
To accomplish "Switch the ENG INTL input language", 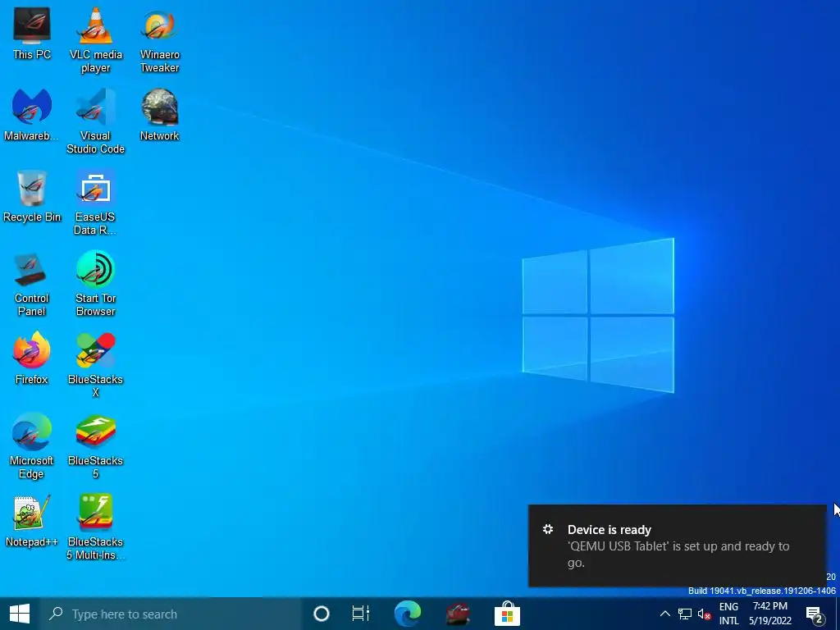I will tap(728, 614).
